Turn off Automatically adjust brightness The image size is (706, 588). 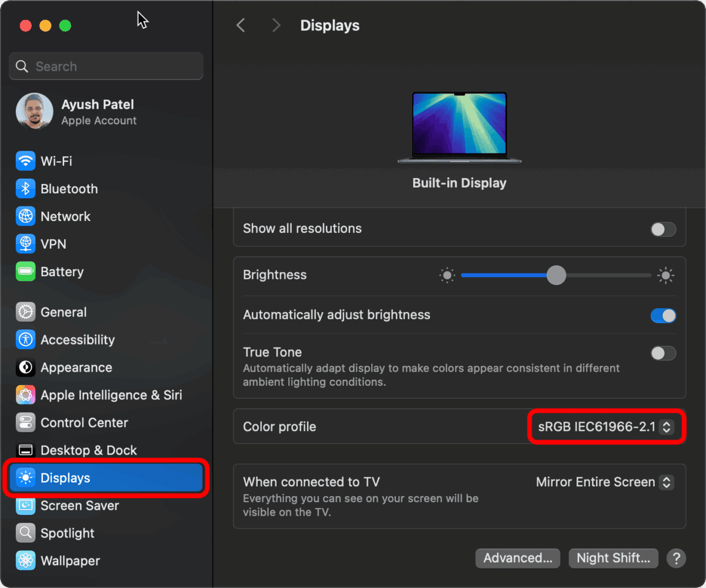coord(663,315)
